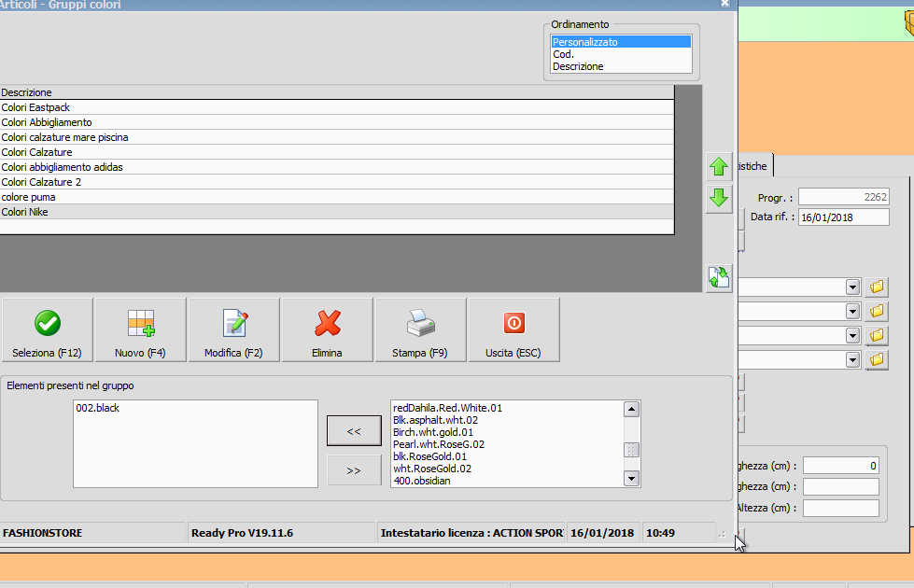Open the third dropdown arrow in the background window
Image resolution: width=914 pixels, height=588 pixels.
(x=852, y=336)
